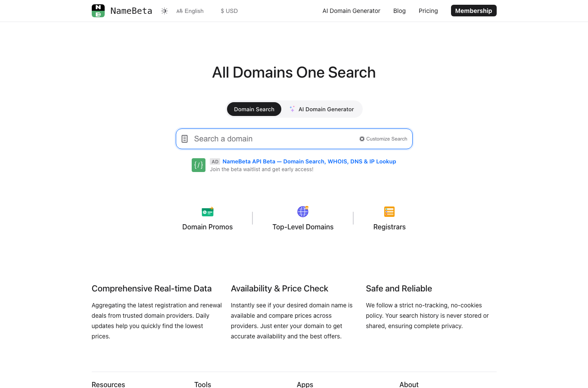Click the Comprehensive Real-time Data heading

(152, 288)
